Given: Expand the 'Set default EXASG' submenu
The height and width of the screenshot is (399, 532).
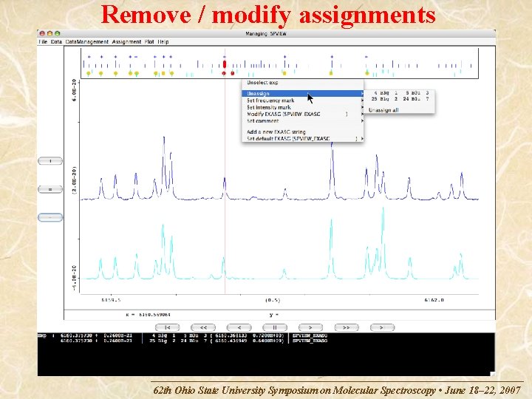Looking at the screenshot, I should (302, 138).
